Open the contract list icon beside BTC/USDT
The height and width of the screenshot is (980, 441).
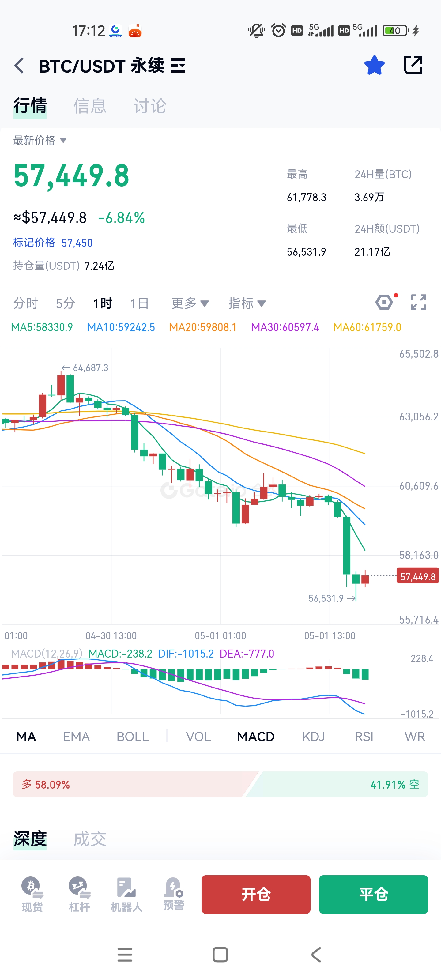pyautogui.click(x=178, y=66)
